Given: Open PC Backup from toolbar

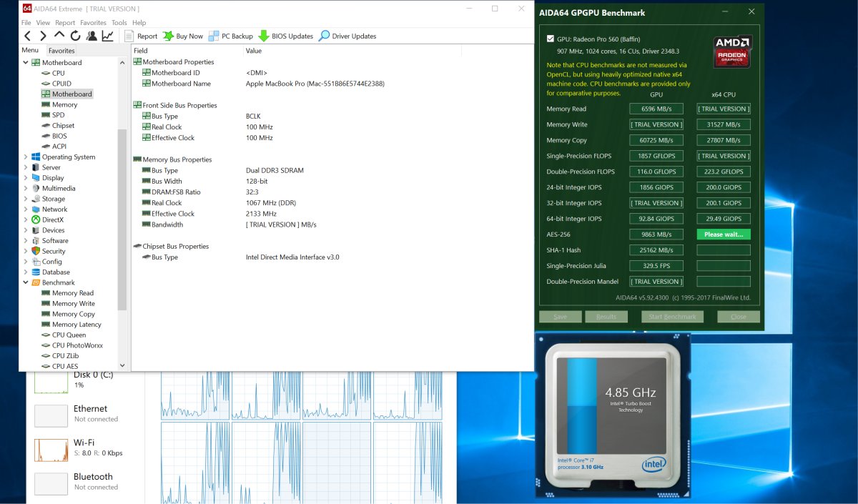Looking at the screenshot, I should (x=231, y=36).
